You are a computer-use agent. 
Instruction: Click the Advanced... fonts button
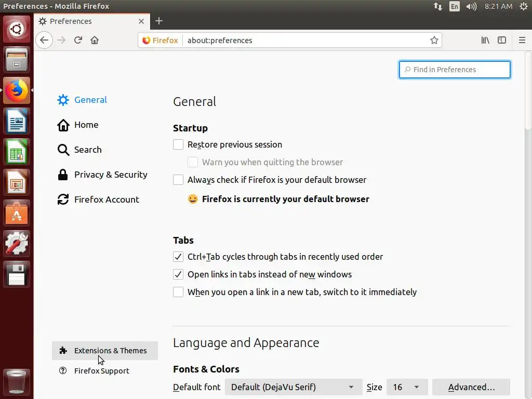pyautogui.click(x=471, y=387)
